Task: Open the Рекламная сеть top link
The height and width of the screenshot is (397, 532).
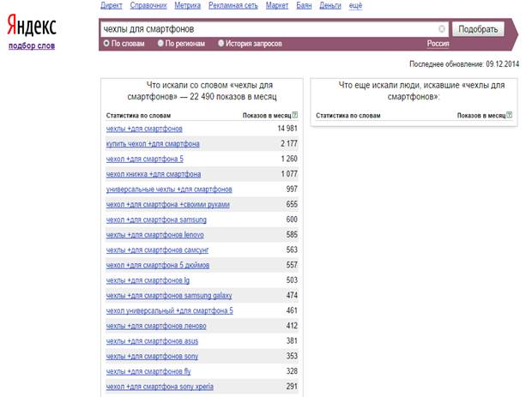Action: coord(233,5)
